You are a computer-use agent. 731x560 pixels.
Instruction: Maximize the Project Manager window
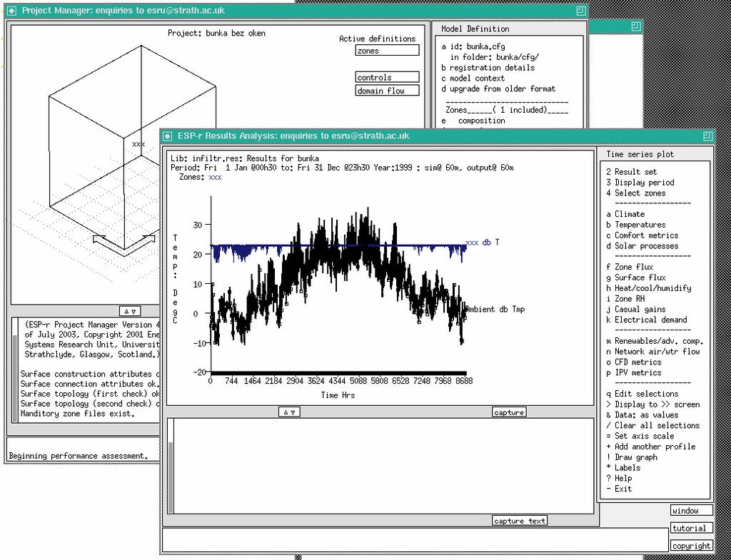coord(581,10)
